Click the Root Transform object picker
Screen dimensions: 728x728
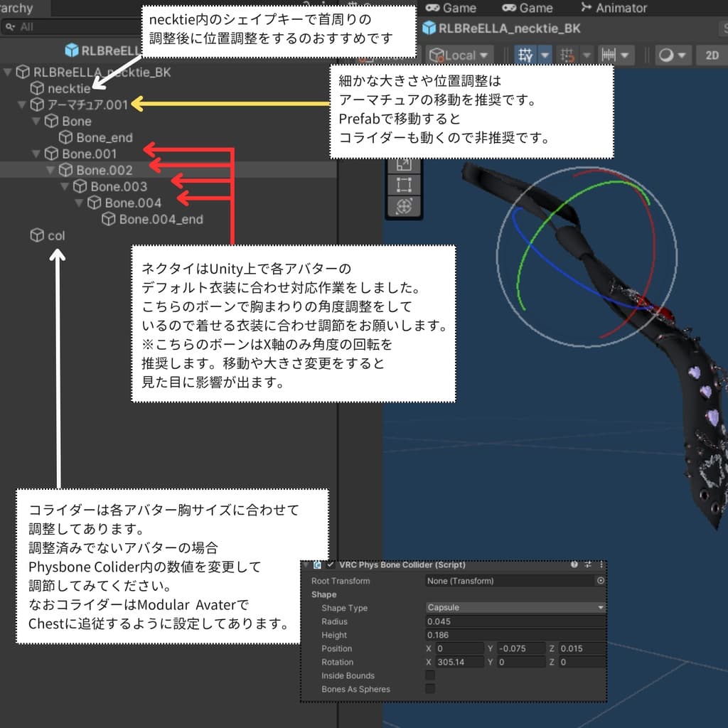601,581
